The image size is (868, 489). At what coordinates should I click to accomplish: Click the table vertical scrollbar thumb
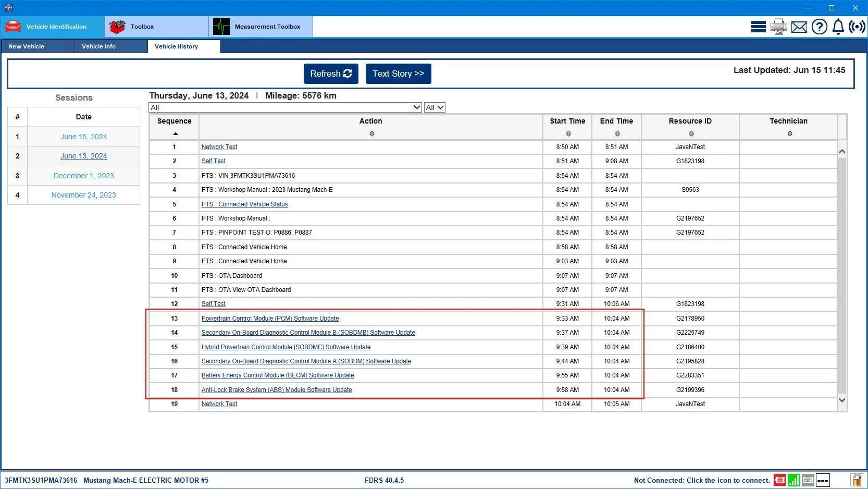point(842,275)
